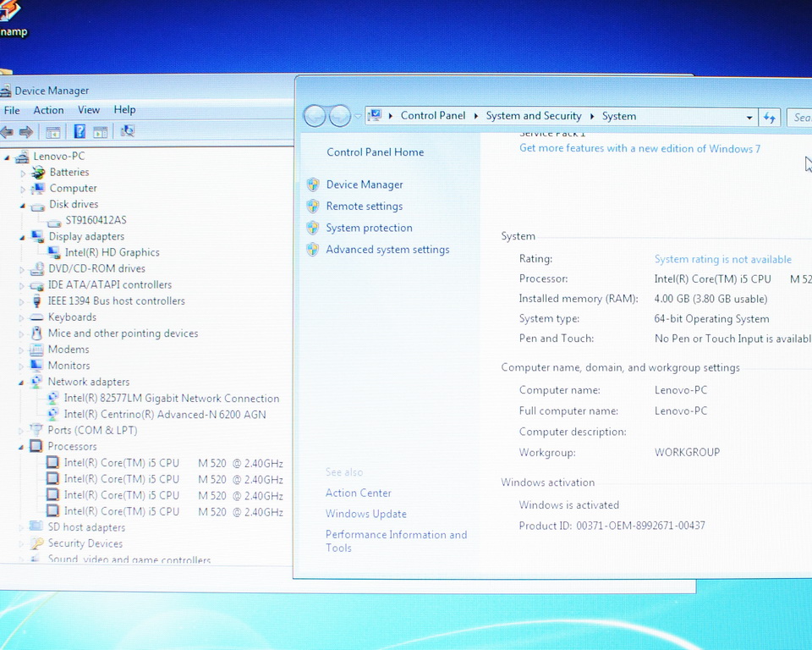Click the Show/Hide console tree toolbar icon

(52, 132)
